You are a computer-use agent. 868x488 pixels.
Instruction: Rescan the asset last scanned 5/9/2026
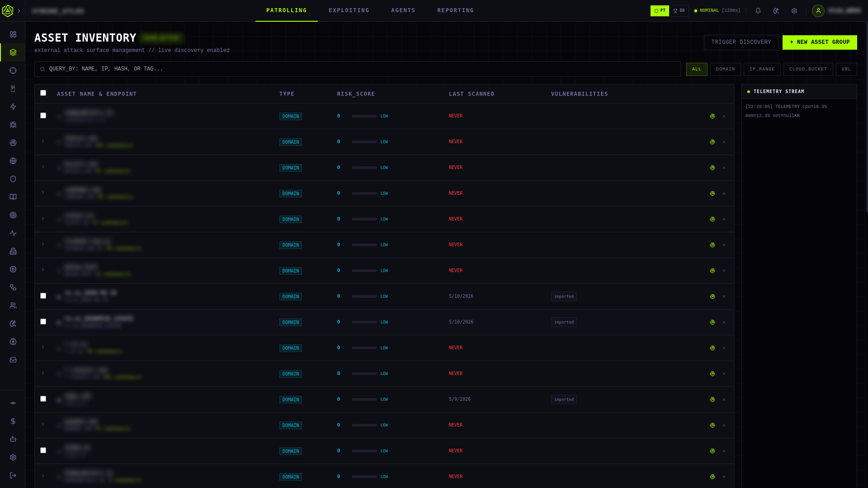712,399
